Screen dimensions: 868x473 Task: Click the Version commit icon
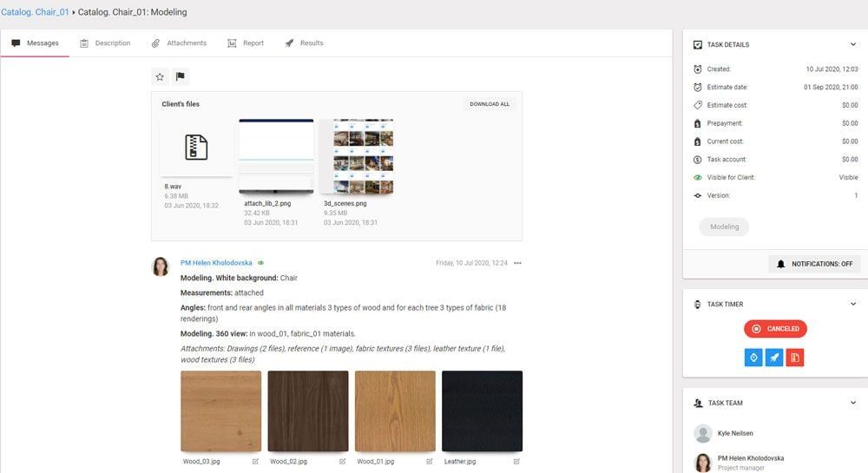698,196
